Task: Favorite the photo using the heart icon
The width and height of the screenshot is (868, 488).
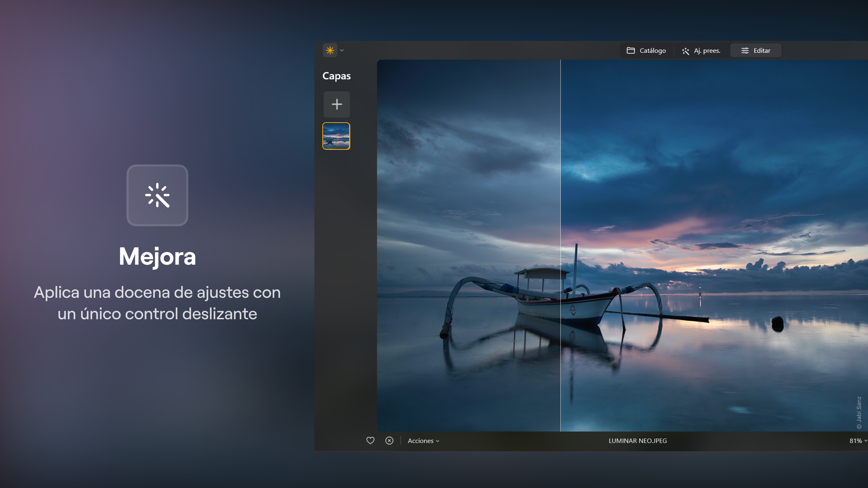Action: point(370,441)
